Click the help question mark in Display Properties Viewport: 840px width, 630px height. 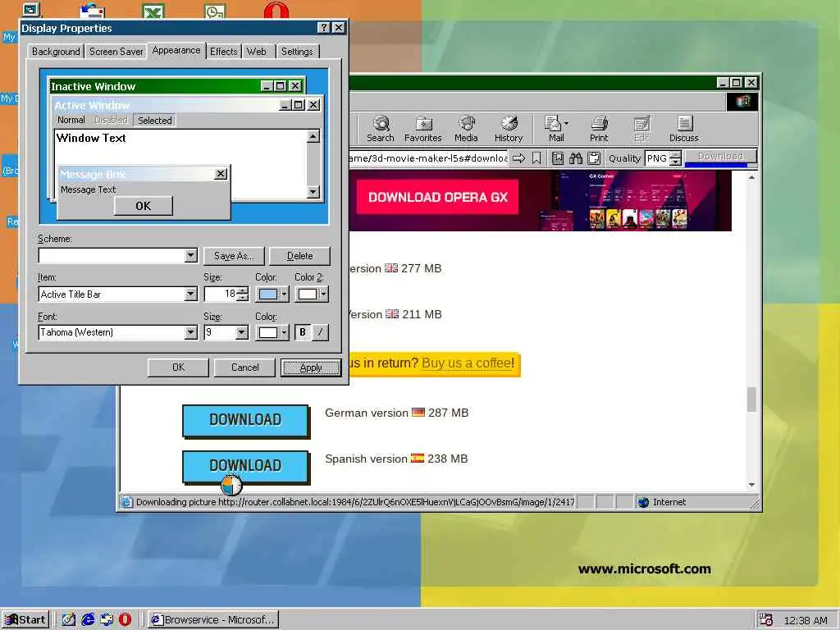[323, 28]
